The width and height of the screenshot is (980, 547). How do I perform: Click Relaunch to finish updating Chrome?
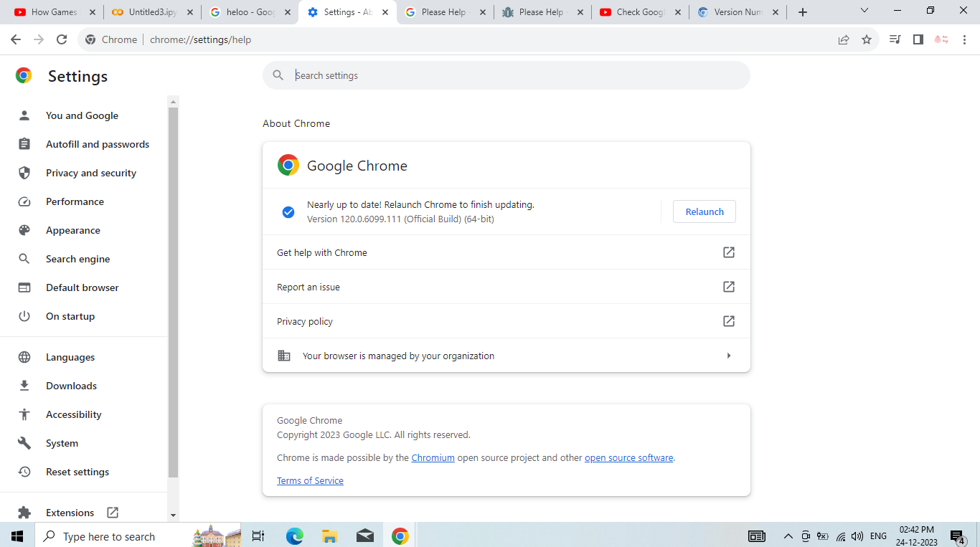(x=705, y=211)
